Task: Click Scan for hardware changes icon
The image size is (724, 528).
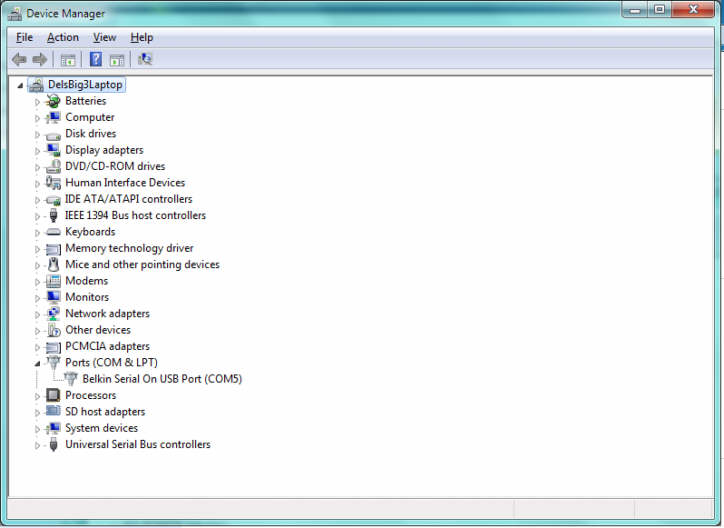Action: (x=145, y=59)
